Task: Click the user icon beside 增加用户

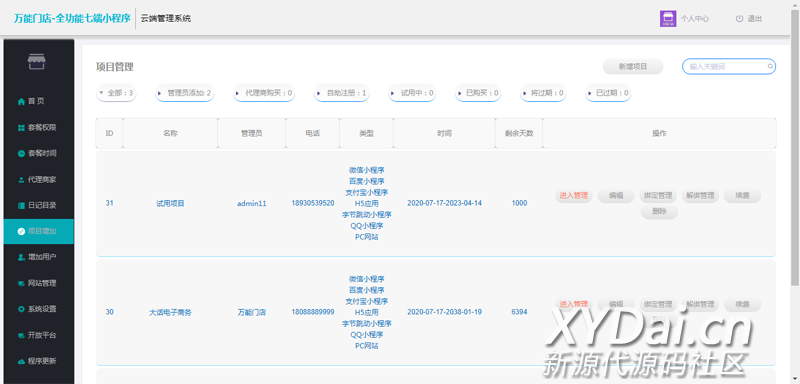Action: (21, 257)
